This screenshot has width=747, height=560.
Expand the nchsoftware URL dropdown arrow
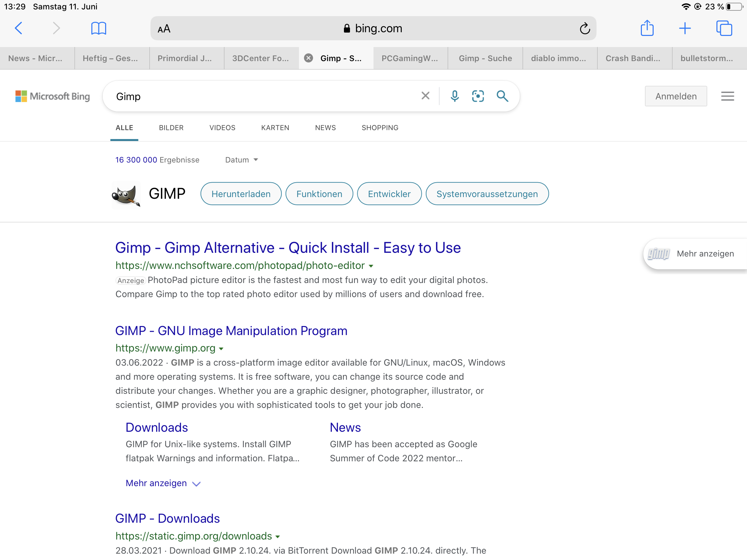pos(371,266)
